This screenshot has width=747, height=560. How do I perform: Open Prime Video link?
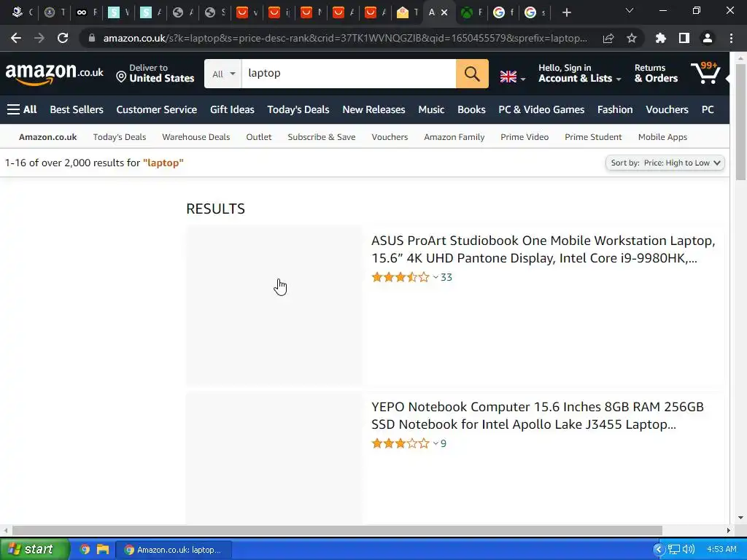[525, 137]
